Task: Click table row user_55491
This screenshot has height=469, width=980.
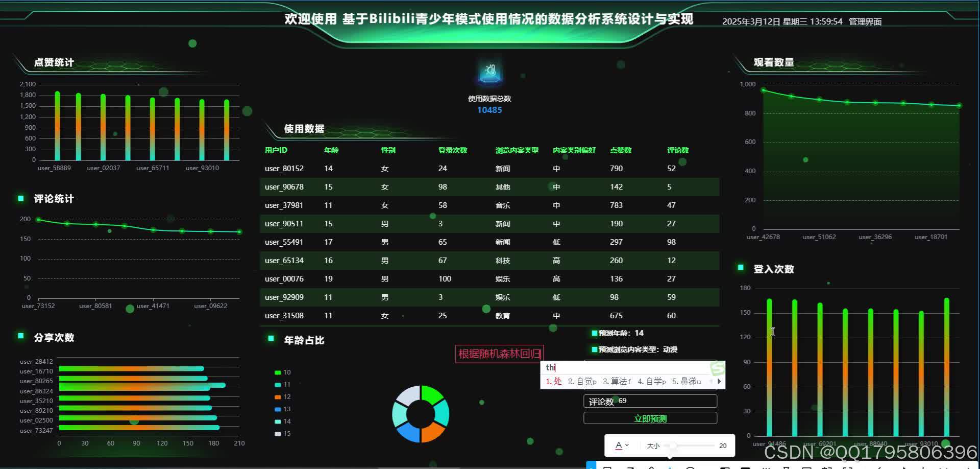Action: pyautogui.click(x=489, y=242)
